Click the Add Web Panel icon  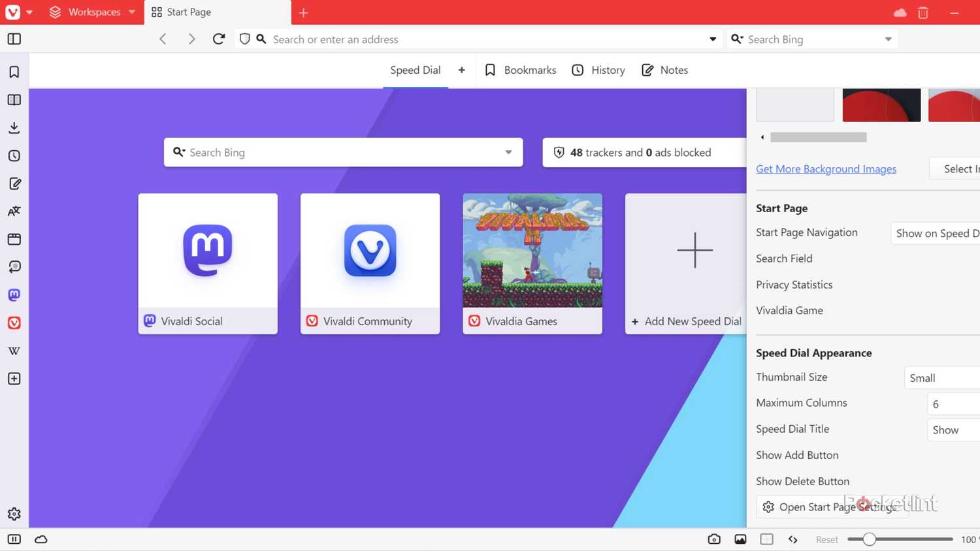click(x=14, y=379)
